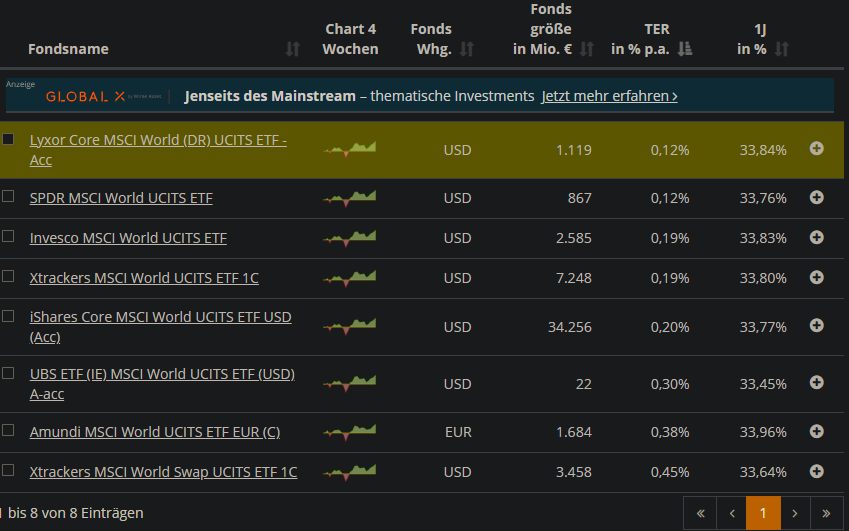Viewport: 849px width, 531px height.
Task: Open SPDR MSCI World UCITS ETF link
Action: click(121, 198)
